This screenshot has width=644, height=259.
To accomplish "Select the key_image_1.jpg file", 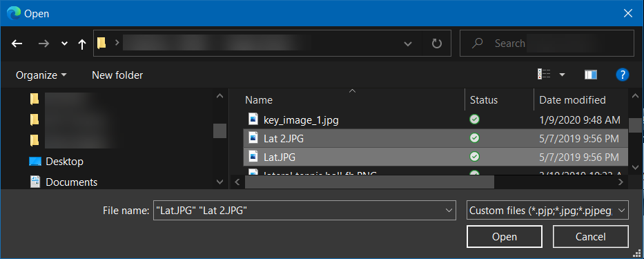I will [x=436, y=120].
